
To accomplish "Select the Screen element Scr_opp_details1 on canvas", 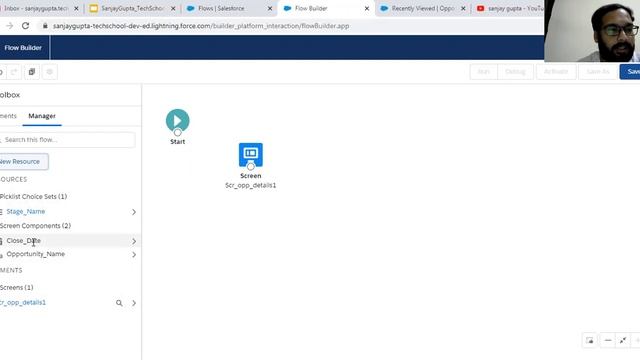I will pos(251,155).
